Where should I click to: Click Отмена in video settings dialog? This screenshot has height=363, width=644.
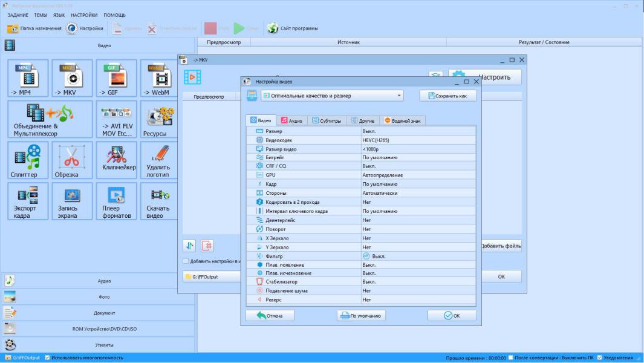(270, 316)
